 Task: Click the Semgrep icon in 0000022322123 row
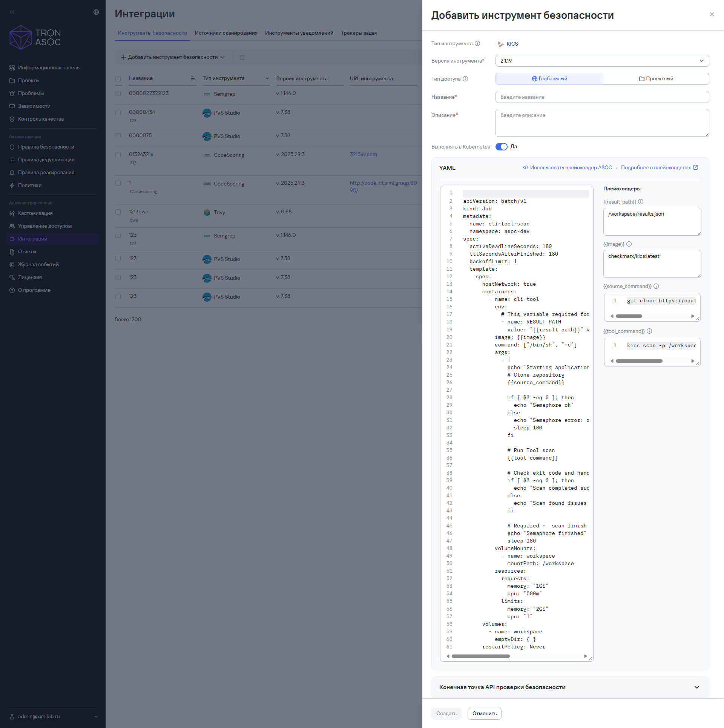[207, 94]
